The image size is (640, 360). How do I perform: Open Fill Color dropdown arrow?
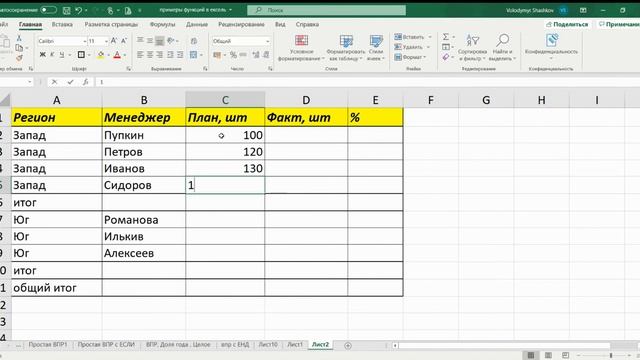click(x=108, y=55)
